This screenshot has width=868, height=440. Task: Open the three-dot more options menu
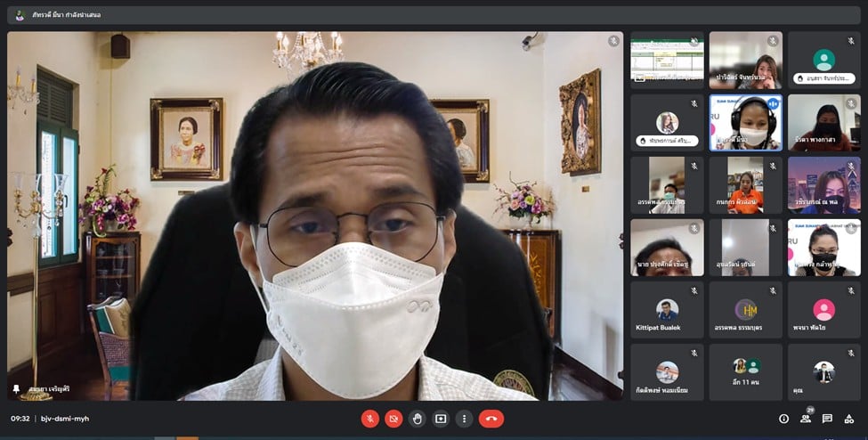point(464,419)
